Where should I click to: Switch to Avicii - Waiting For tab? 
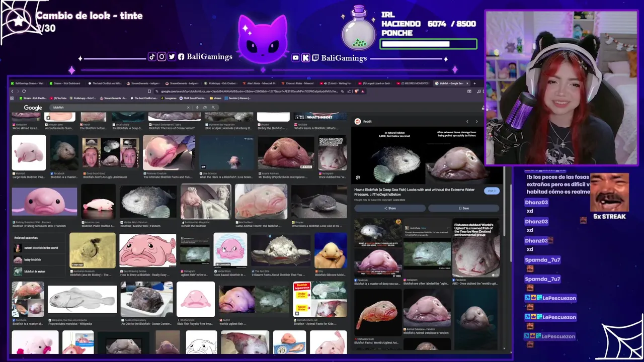pos(336,83)
